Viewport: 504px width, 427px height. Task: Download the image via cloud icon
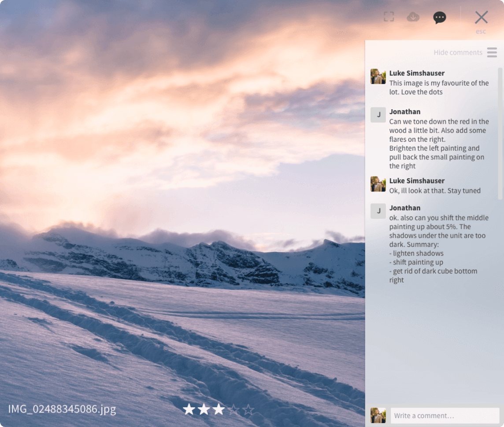[413, 17]
